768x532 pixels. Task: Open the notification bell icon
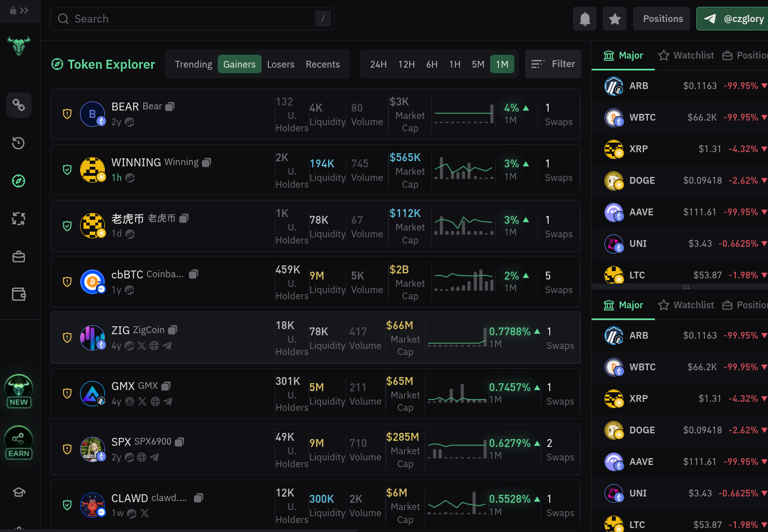coord(585,19)
